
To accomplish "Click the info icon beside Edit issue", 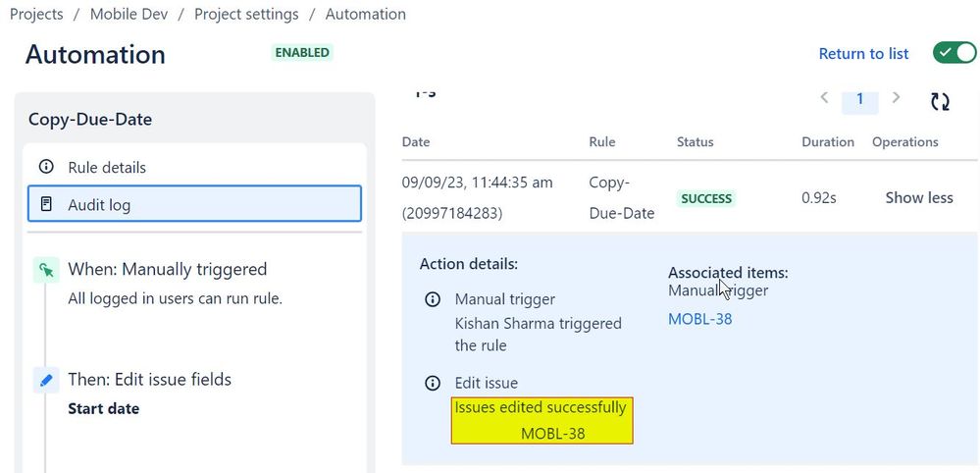I will click(432, 383).
